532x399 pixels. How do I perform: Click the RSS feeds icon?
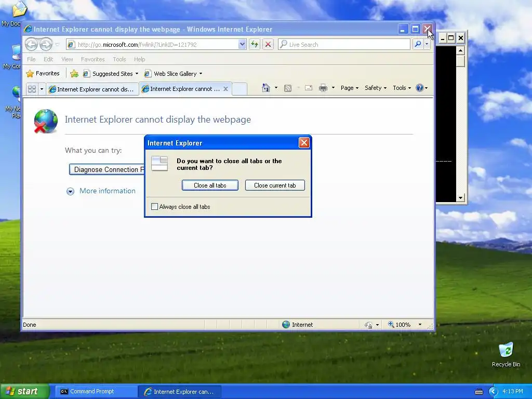coord(288,88)
